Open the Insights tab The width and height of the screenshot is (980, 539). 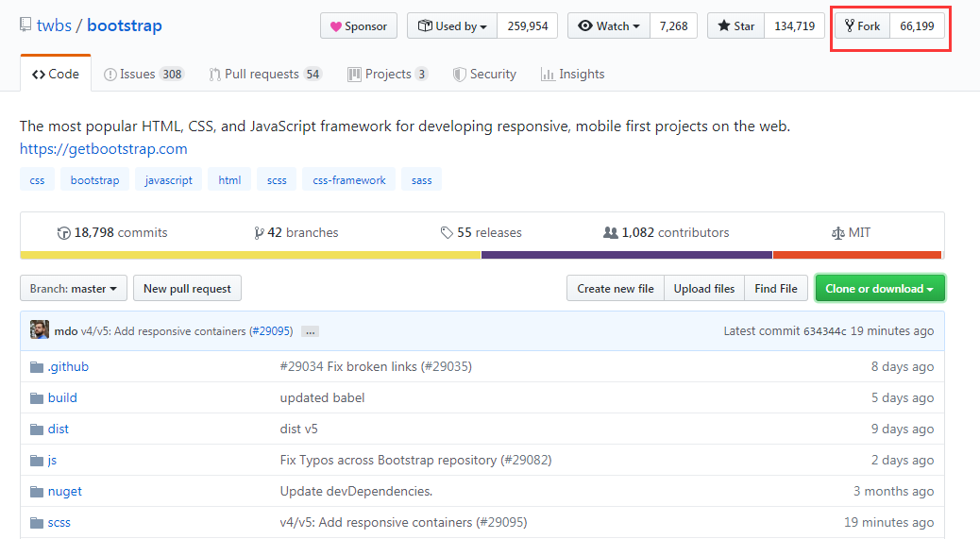point(572,74)
